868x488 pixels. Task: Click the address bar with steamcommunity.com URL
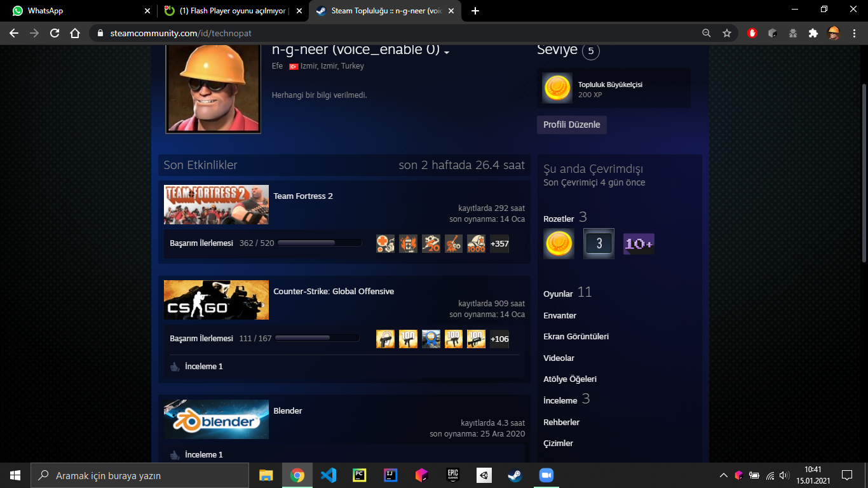413,33
